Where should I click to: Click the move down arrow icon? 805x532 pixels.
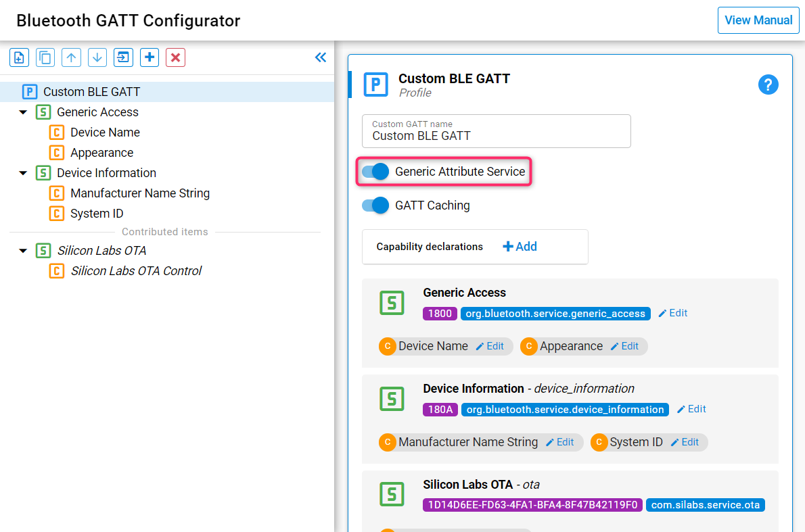[x=97, y=57]
